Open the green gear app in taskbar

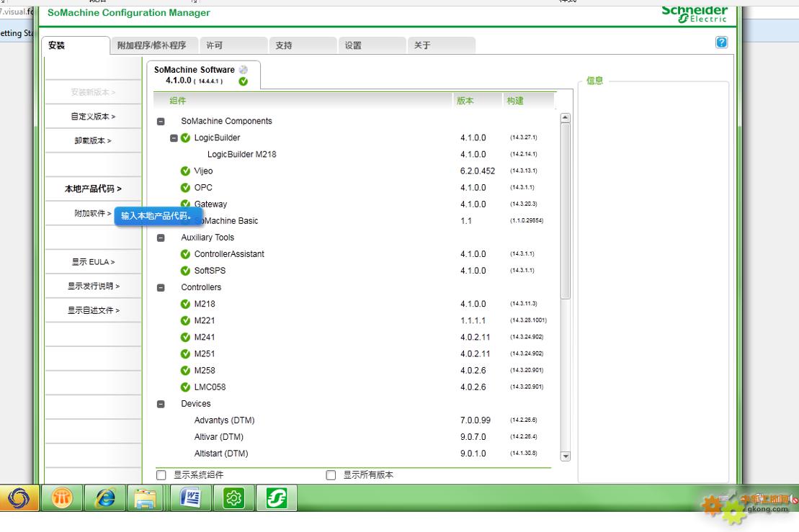coord(233,498)
